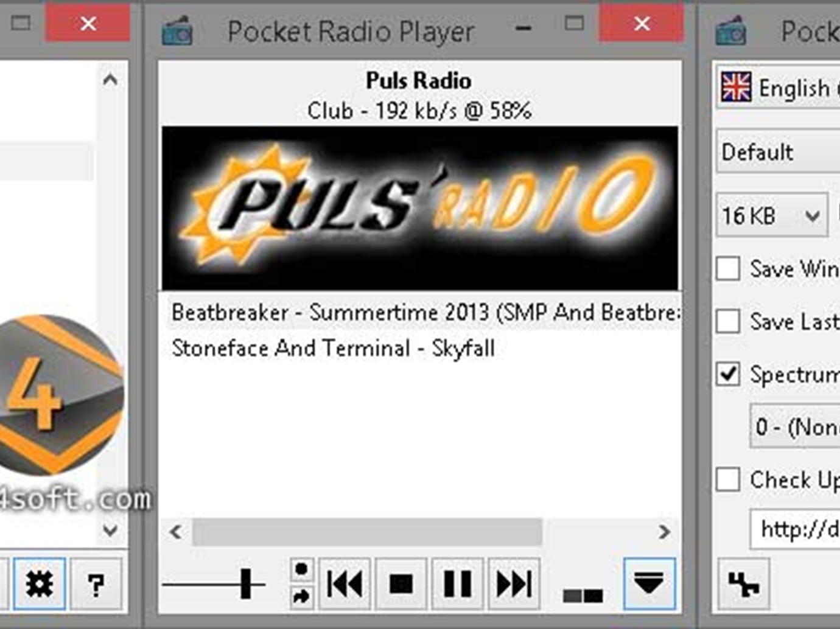Minimize the Pocket Radio Player window
The height and width of the screenshot is (629, 840).
(x=523, y=28)
